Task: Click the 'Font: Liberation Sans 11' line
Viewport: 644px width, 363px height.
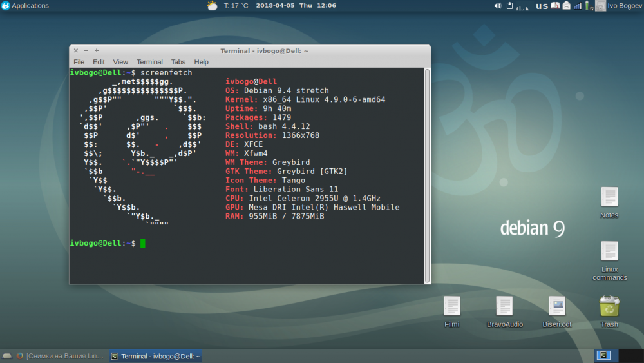Action: tap(281, 190)
